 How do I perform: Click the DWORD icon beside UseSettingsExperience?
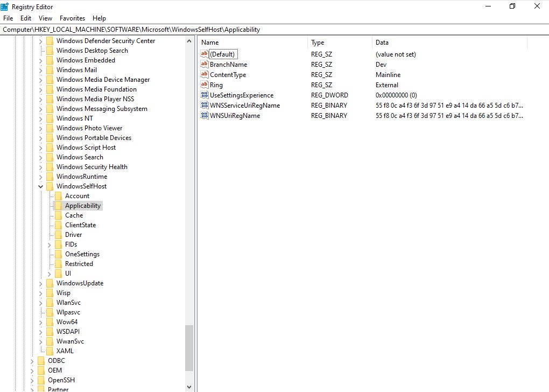[204, 95]
